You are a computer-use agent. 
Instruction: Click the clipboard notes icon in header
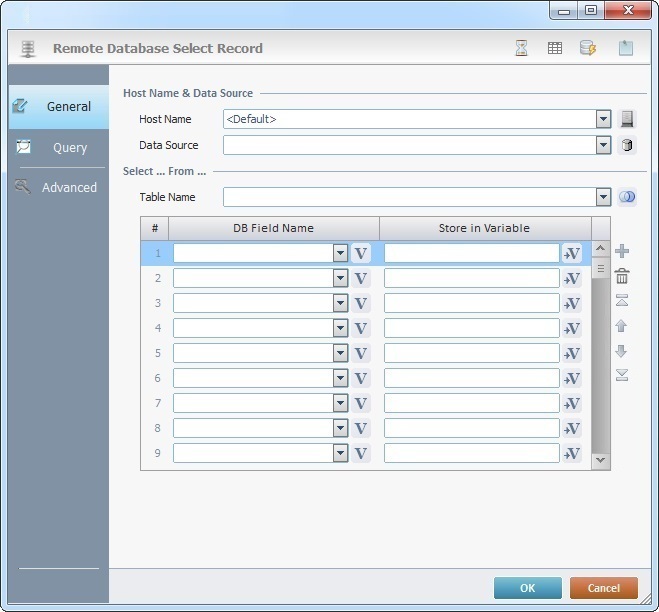[625, 48]
